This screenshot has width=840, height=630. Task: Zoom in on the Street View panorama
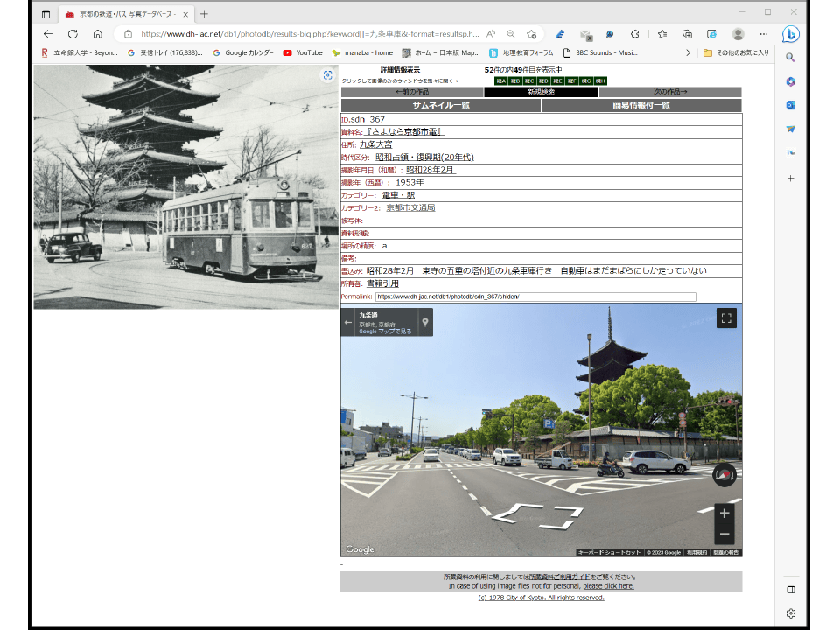coord(724,514)
